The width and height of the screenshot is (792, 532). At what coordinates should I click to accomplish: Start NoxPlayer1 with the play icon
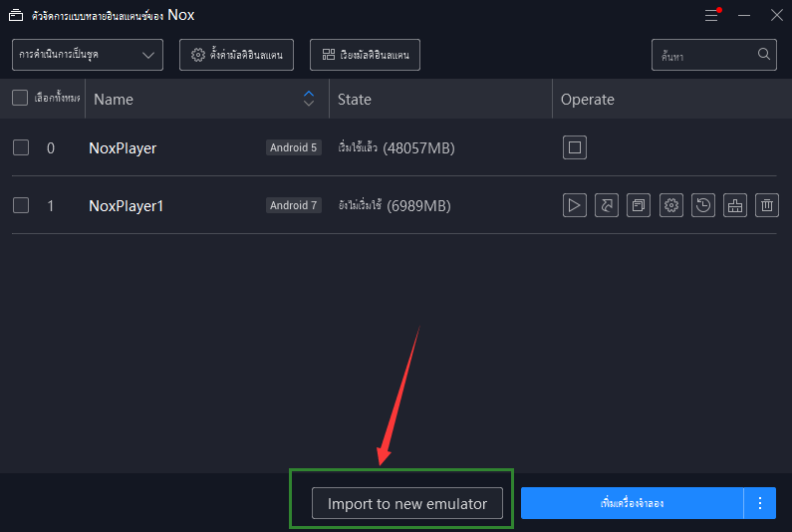tap(574, 205)
